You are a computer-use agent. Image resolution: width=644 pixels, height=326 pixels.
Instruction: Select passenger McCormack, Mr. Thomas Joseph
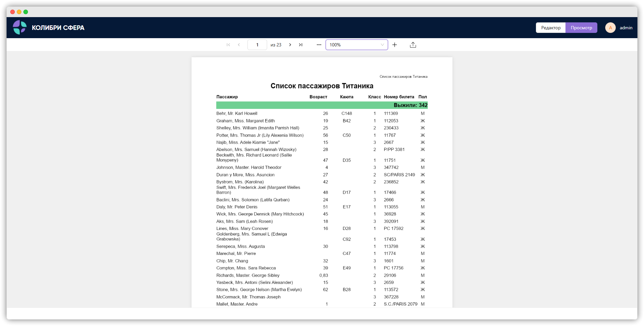pos(248,297)
